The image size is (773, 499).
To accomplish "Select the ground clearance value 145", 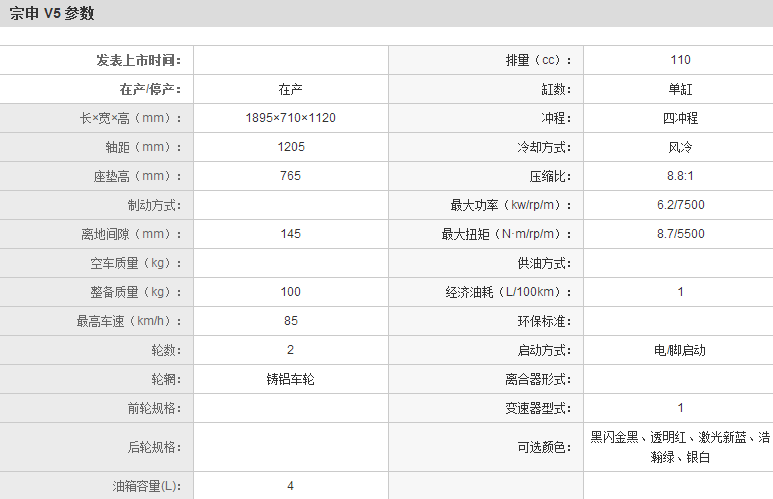I will coord(290,234).
